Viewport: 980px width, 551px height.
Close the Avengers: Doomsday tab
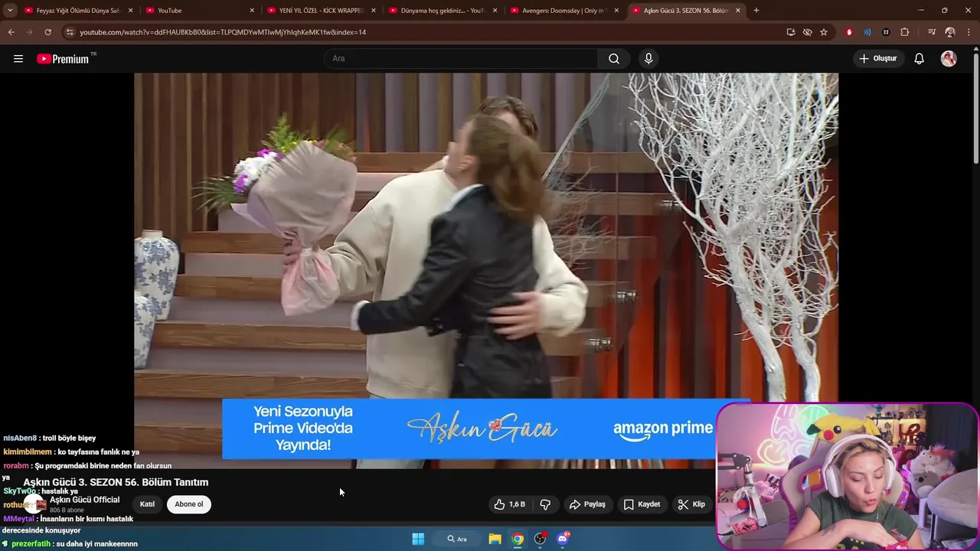(x=616, y=11)
